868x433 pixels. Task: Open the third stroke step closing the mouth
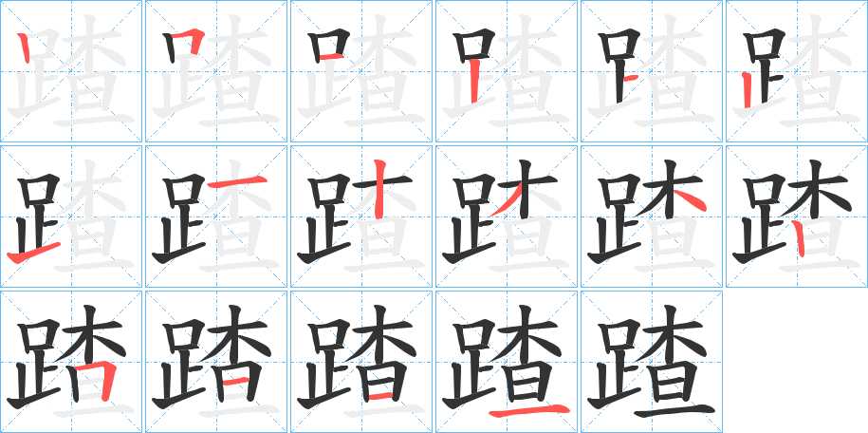pos(361,71)
